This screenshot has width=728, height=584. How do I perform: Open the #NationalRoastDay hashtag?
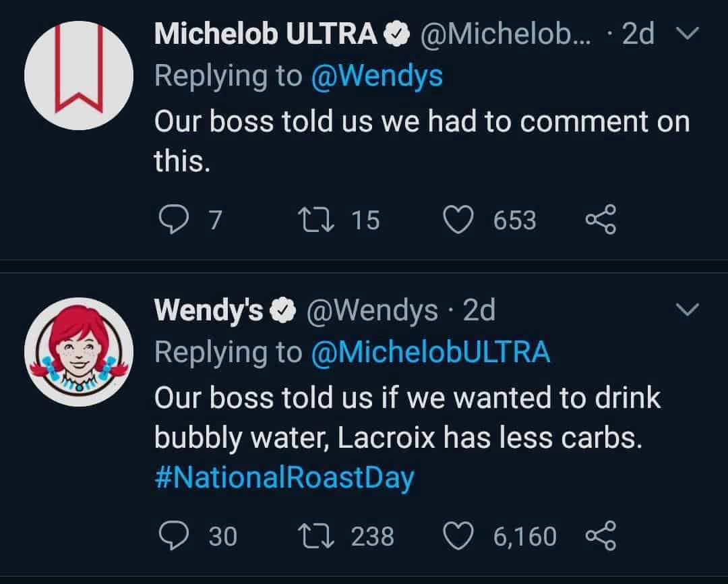(284, 477)
